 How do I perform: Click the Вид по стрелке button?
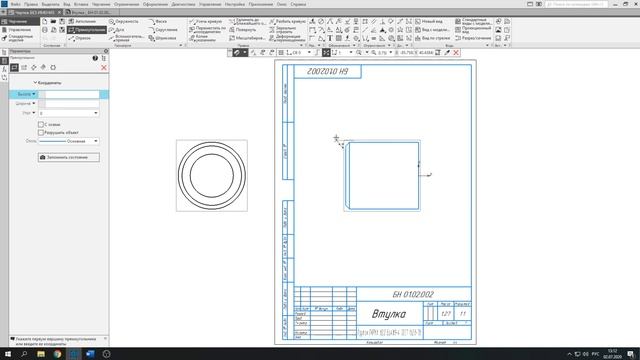click(x=432, y=38)
